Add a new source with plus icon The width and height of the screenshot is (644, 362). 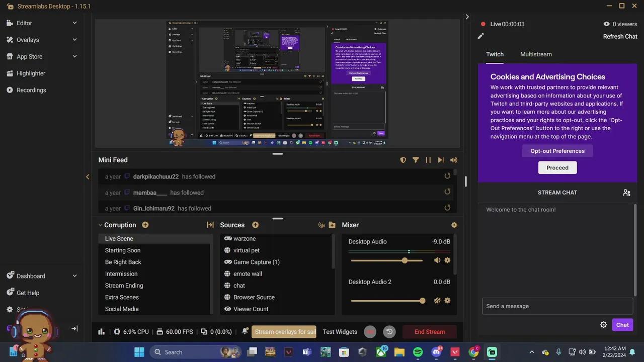(x=255, y=225)
